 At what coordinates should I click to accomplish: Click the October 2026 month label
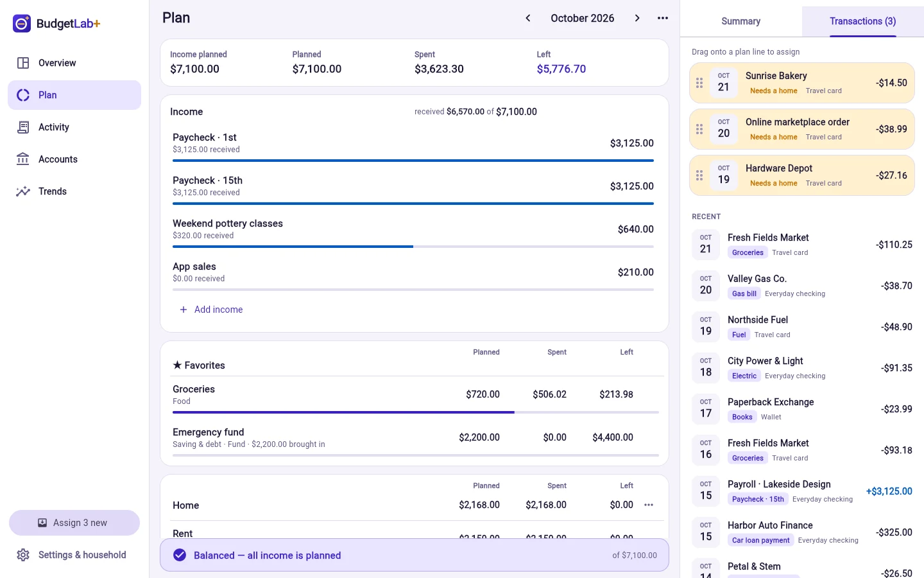[583, 18]
